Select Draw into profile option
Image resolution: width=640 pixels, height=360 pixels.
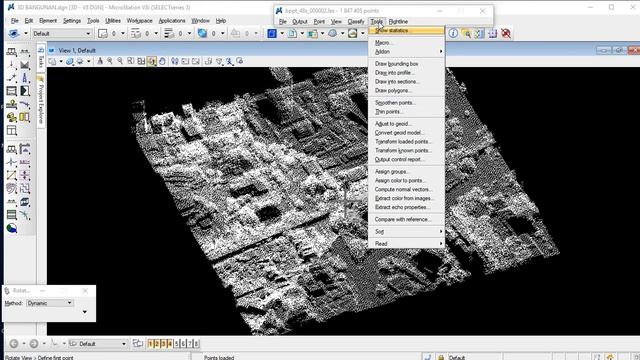click(x=406, y=73)
